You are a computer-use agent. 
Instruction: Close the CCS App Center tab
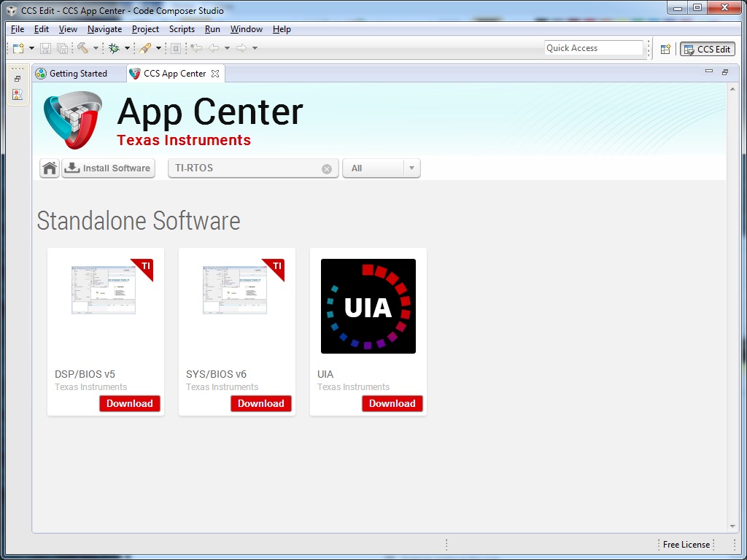pyautogui.click(x=215, y=74)
